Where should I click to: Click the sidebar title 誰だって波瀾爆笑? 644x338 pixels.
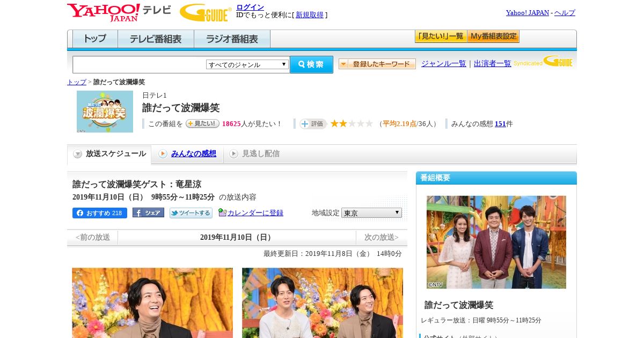click(459, 305)
